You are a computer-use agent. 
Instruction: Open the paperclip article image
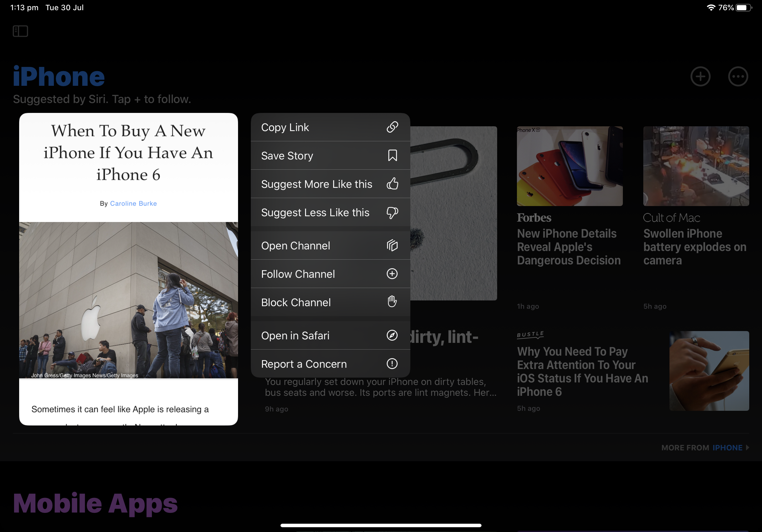tap(453, 213)
